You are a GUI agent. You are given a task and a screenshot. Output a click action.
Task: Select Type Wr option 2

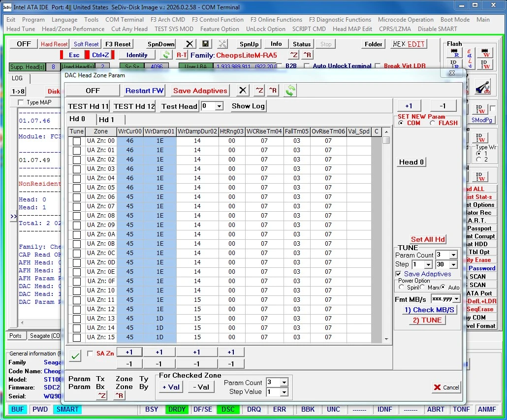pyautogui.click(x=479, y=160)
